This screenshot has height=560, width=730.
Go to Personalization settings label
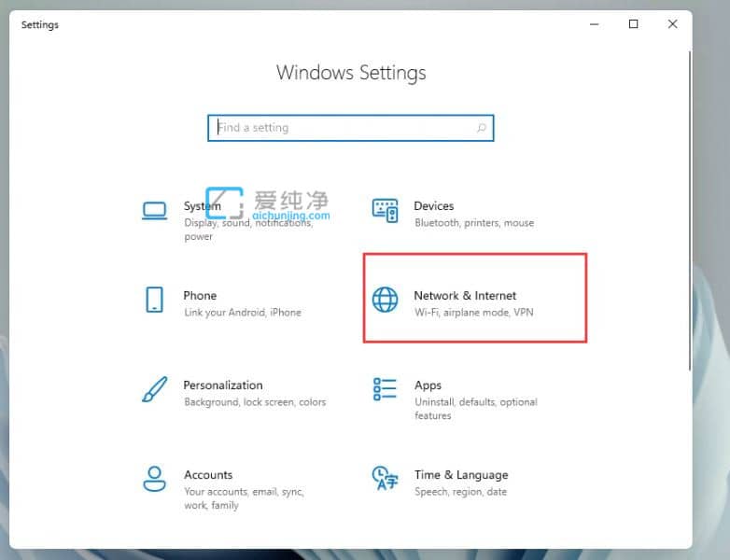(x=223, y=385)
